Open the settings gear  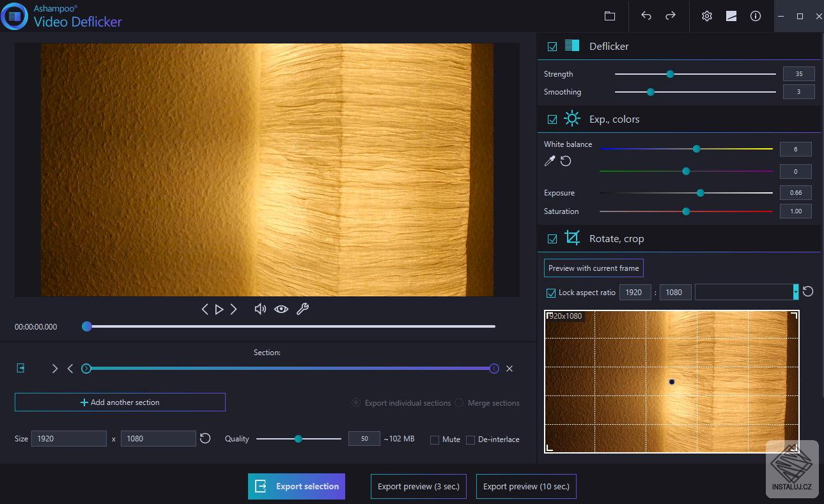pyautogui.click(x=707, y=16)
